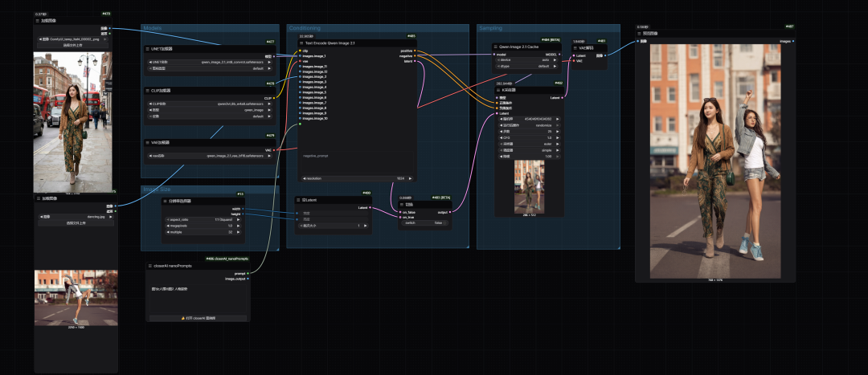The width and height of the screenshot is (868, 375).
Task: Click the KSampler node header icon
Action: pos(497,90)
